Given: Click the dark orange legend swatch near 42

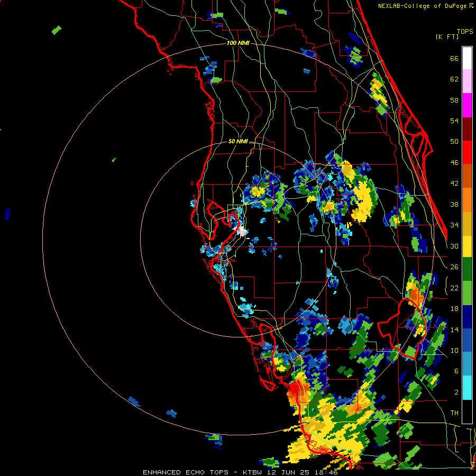Looking at the screenshot, I should (x=467, y=176).
